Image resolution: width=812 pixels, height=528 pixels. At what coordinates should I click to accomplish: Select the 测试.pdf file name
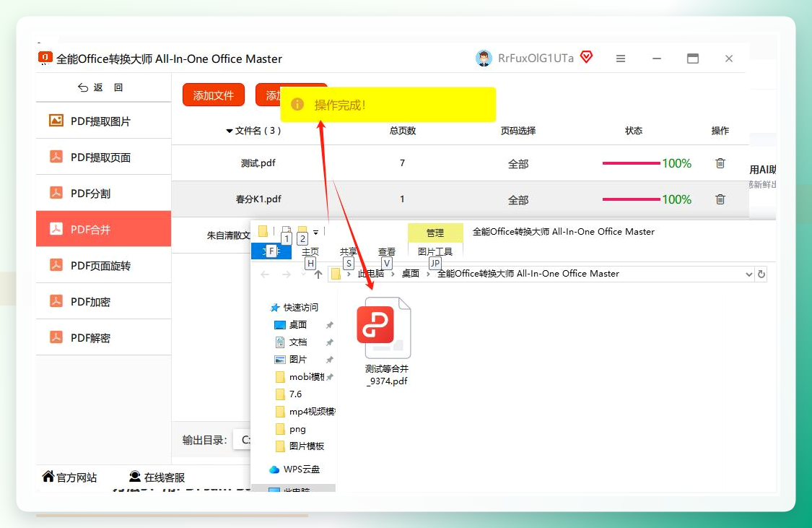[258, 163]
